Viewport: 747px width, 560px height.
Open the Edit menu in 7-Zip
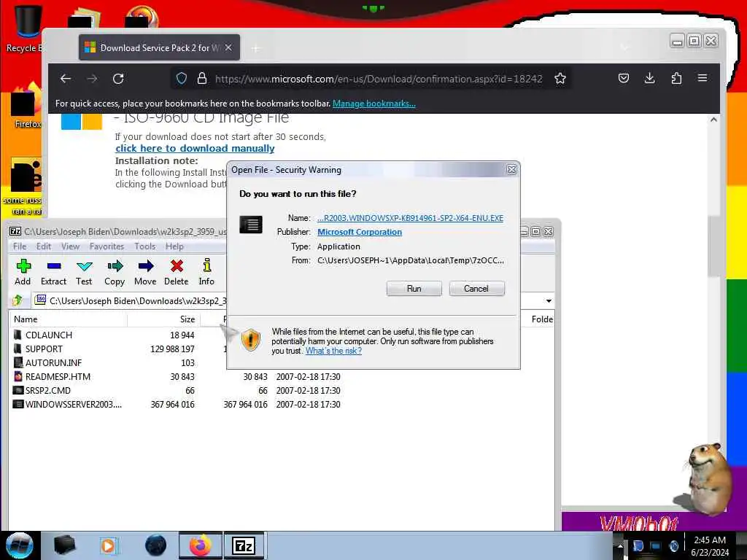pyautogui.click(x=43, y=246)
